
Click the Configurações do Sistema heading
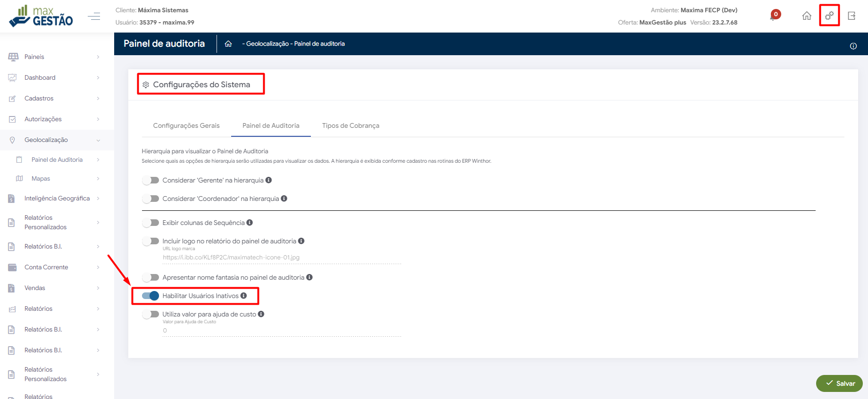(x=201, y=84)
